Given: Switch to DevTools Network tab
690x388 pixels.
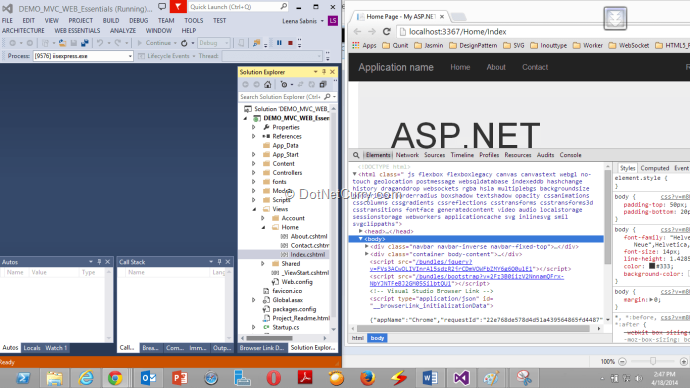Looking at the screenshot, I should [x=407, y=155].
